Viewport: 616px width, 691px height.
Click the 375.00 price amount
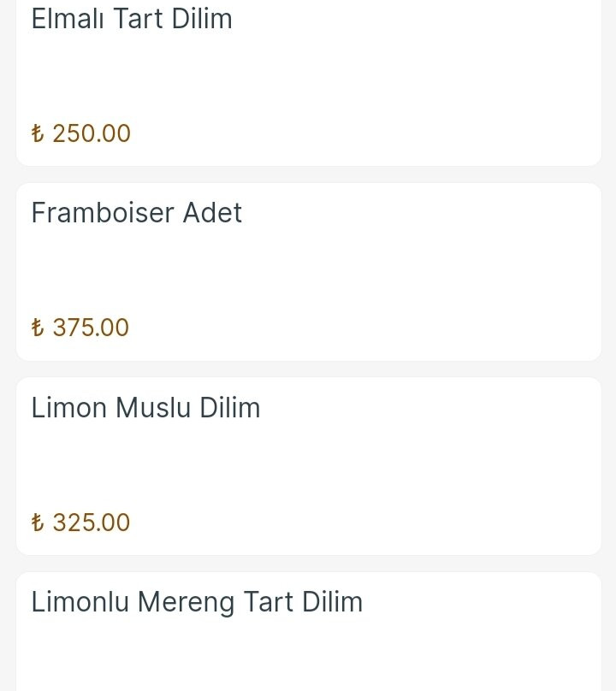(x=91, y=328)
